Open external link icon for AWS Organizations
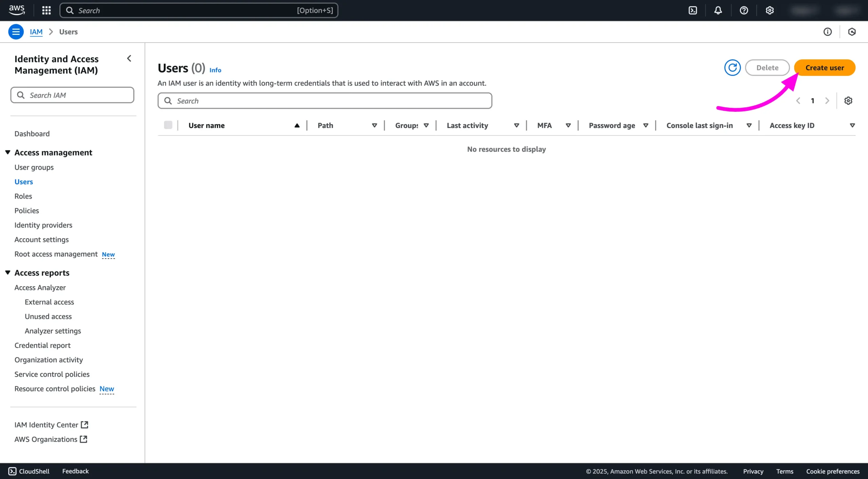 pyautogui.click(x=83, y=439)
